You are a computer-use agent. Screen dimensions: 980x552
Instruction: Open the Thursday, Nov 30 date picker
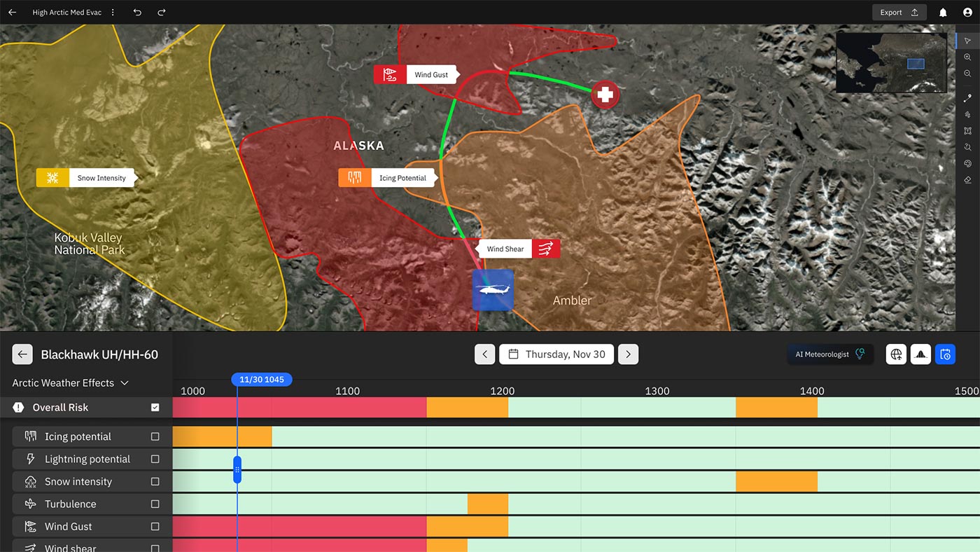556,354
